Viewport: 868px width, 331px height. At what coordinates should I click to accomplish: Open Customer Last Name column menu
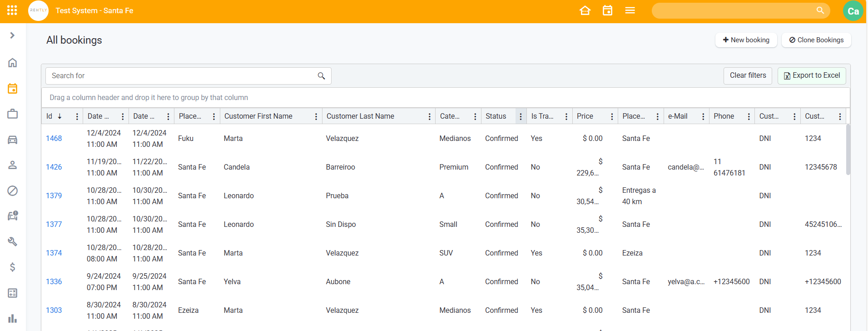point(429,116)
